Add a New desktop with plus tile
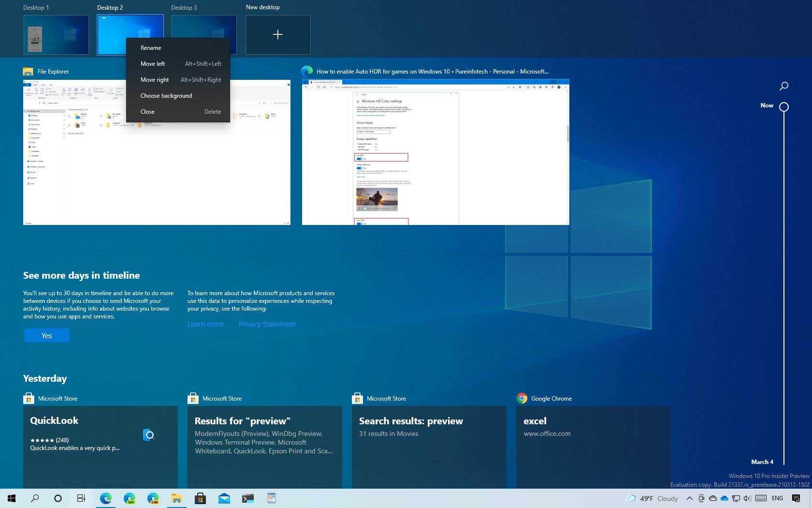This screenshot has width=812, height=508. [x=277, y=34]
